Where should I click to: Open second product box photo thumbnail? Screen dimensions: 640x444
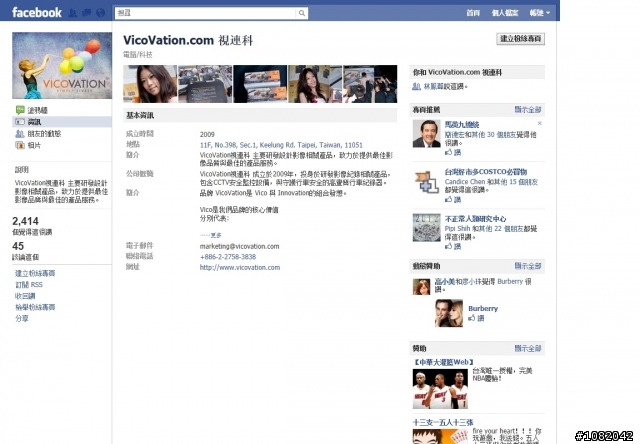(205, 84)
